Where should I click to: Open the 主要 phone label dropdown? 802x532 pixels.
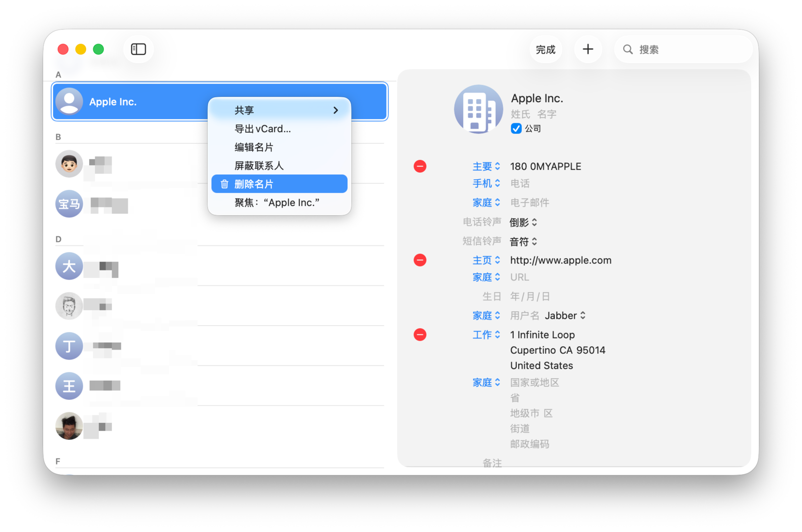pyautogui.click(x=486, y=166)
